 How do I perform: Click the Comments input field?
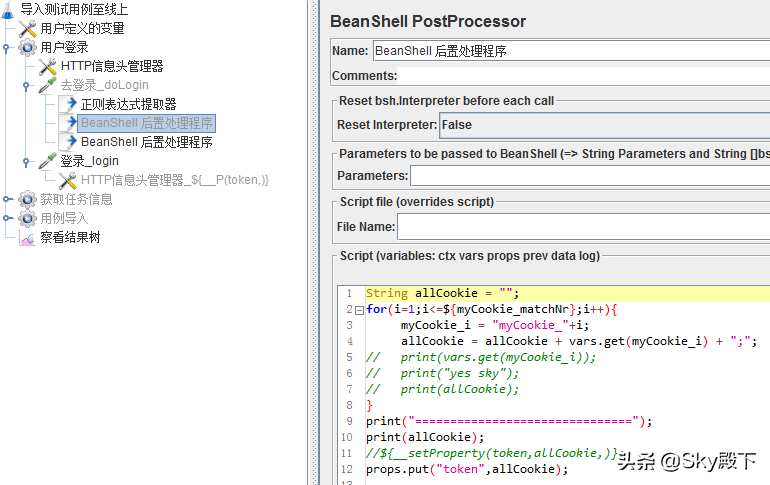[x=584, y=76]
